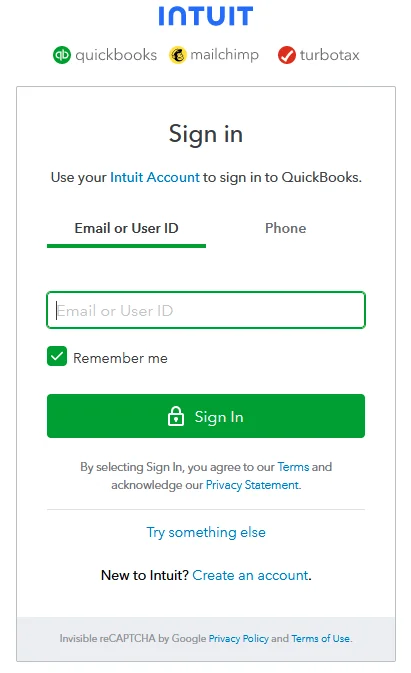Click the Intuit logo at top
This screenshot has width=411, height=673.
tap(206, 16)
